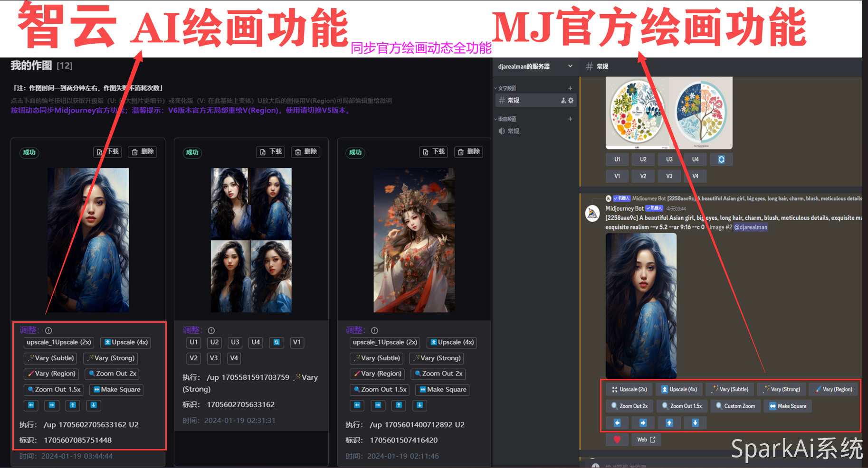Select the 常规 voice channel
Screen dimensions: 868x468
(x=513, y=131)
